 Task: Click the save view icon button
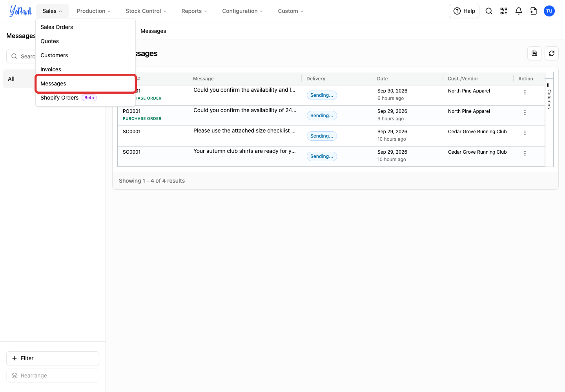tap(534, 53)
